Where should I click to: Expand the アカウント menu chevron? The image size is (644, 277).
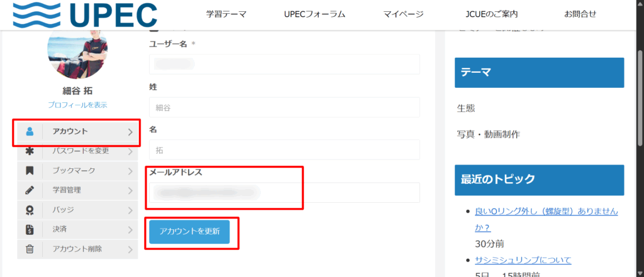coord(130,132)
